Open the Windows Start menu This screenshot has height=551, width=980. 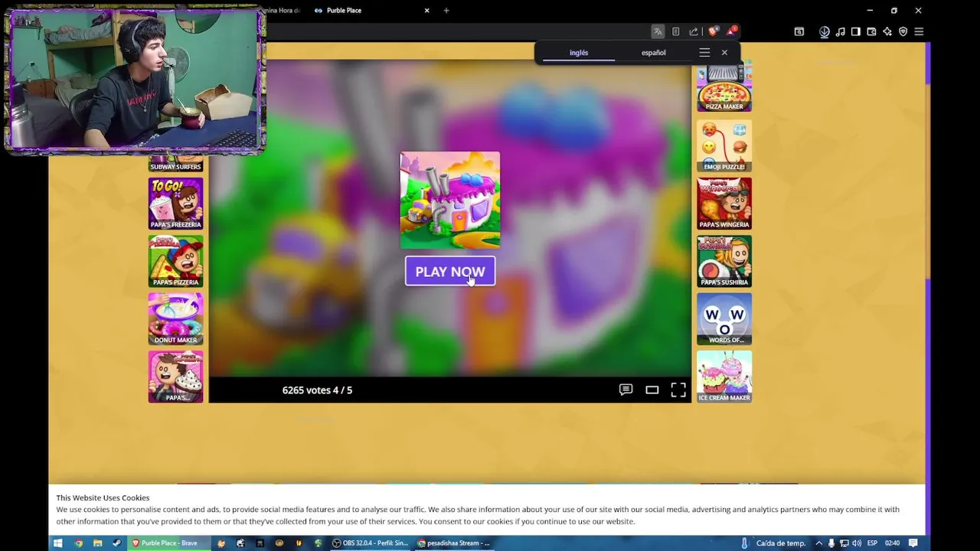coord(57,543)
